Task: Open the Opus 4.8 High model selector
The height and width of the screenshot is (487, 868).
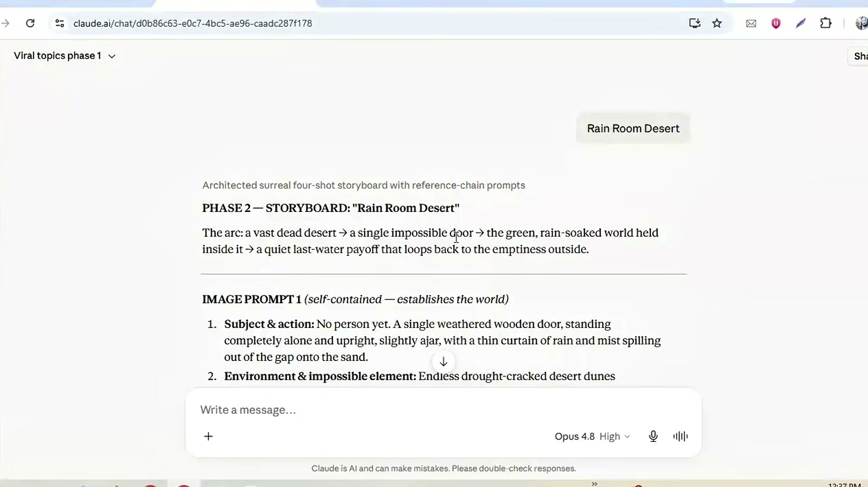Action: [x=592, y=436]
